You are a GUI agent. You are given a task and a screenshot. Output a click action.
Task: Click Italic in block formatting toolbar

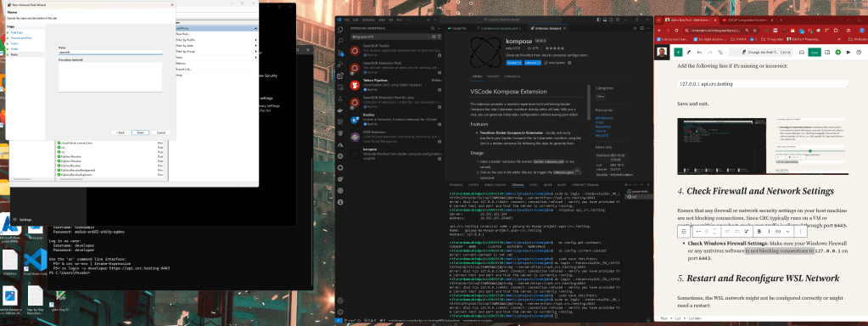point(769,232)
